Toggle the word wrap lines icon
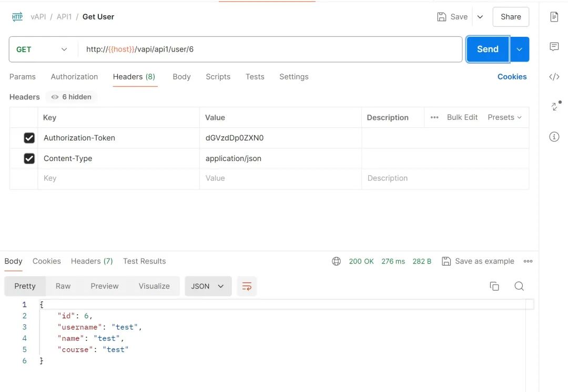Viewport: 568px width, 392px height. click(x=247, y=286)
